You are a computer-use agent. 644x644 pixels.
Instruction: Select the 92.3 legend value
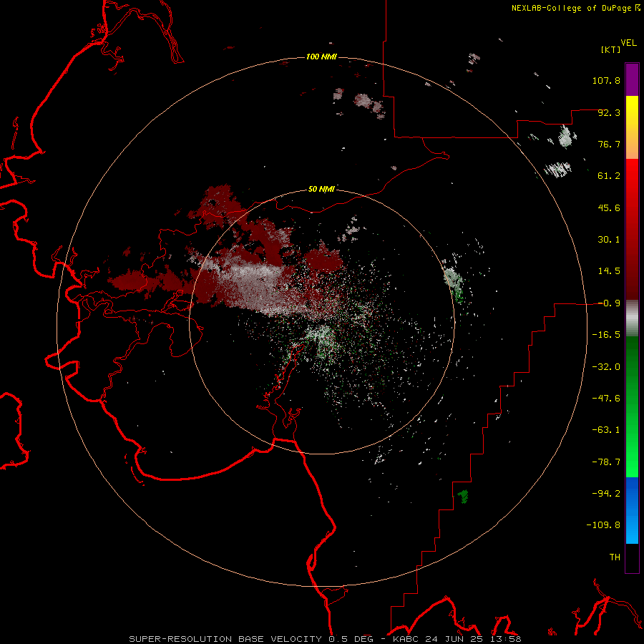(609, 112)
